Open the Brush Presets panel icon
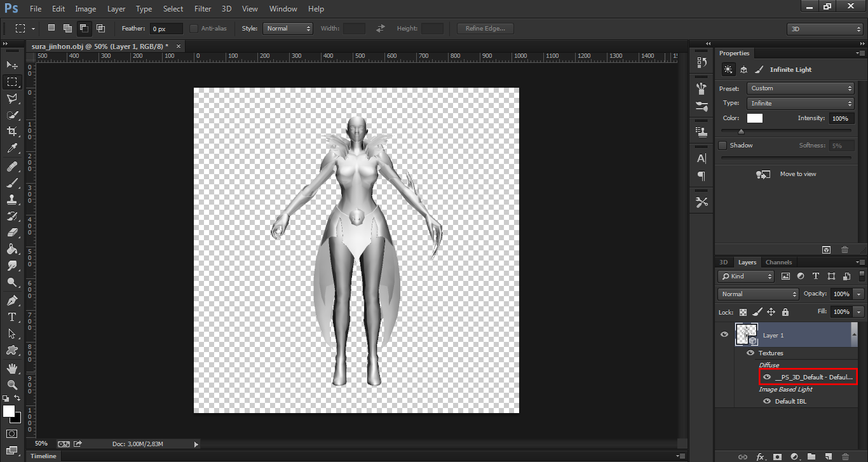The image size is (868, 462). (702, 88)
